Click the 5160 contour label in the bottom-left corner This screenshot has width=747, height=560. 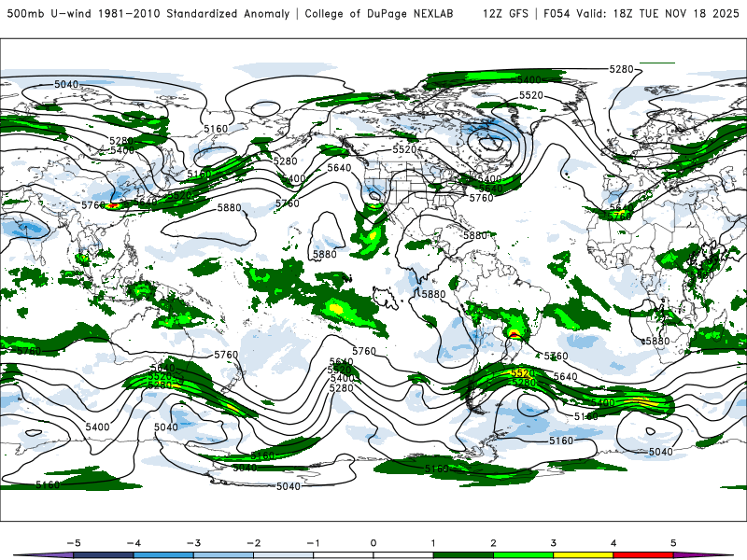click(48, 485)
